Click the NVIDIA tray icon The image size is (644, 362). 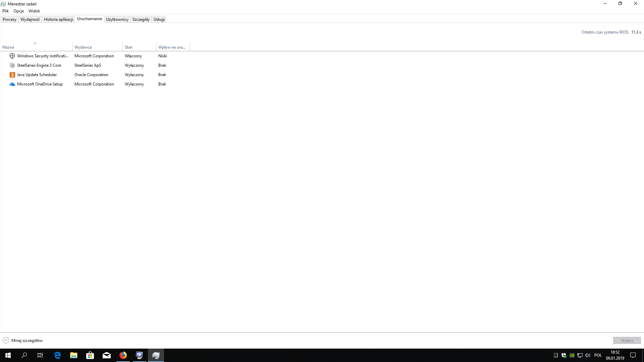572,355
